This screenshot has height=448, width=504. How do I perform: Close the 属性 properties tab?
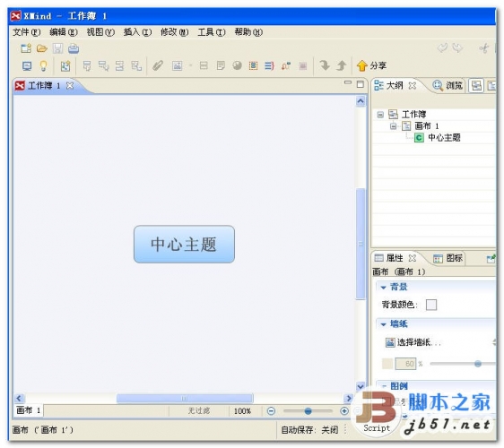pyautogui.click(x=413, y=258)
